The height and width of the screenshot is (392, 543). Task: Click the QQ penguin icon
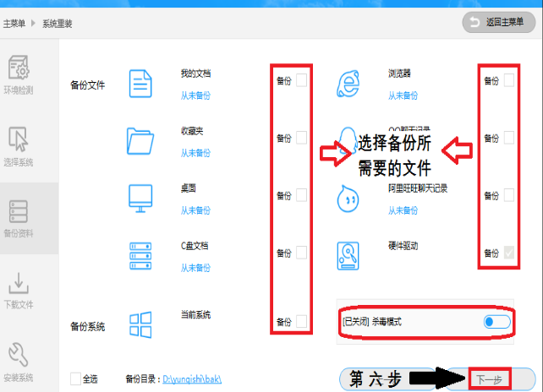[x=348, y=140]
